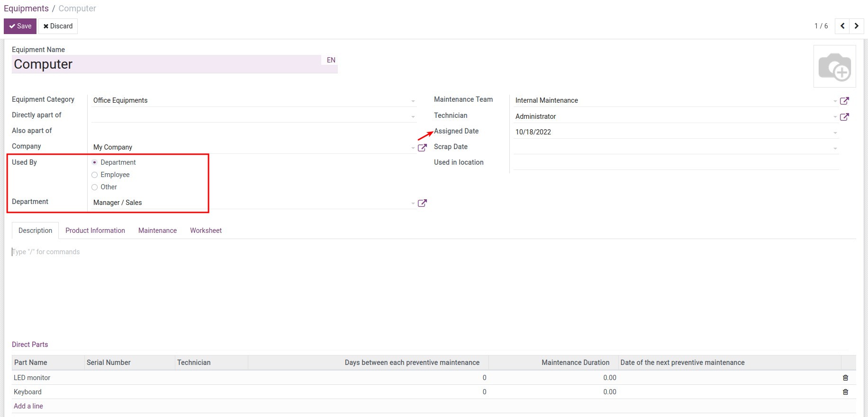Select the Other radio option

tap(95, 187)
